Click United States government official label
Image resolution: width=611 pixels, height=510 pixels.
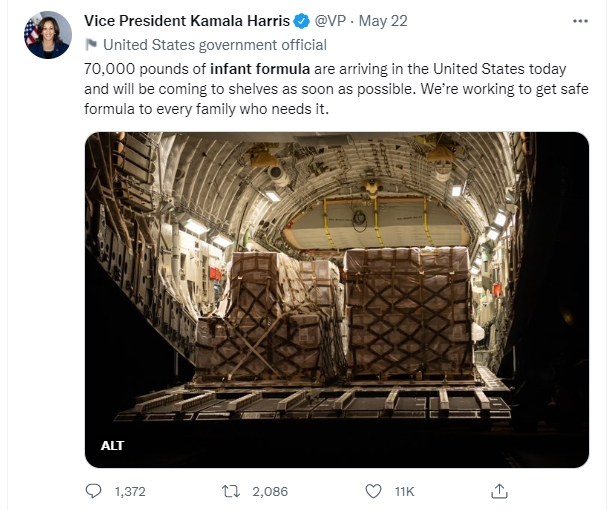click(215, 45)
